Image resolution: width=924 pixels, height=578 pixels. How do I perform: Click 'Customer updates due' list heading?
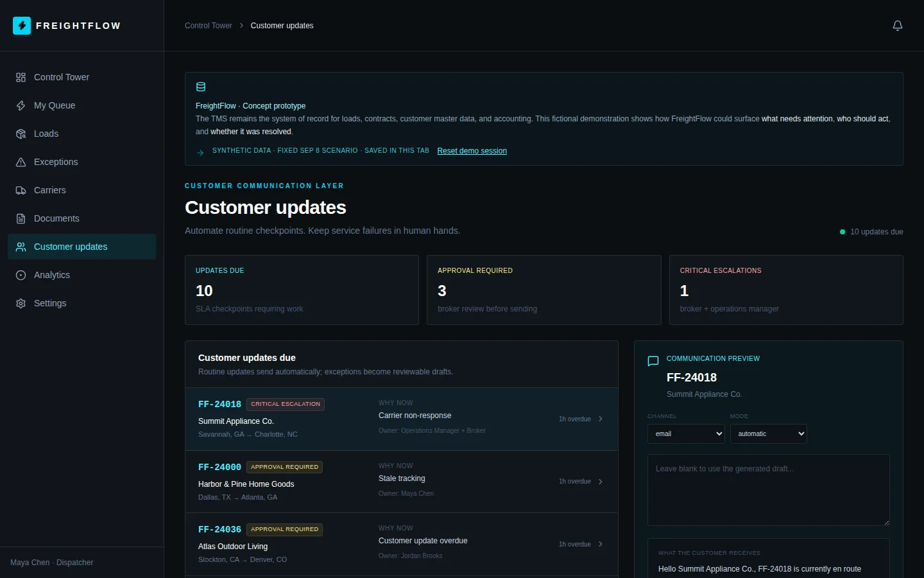coord(247,358)
